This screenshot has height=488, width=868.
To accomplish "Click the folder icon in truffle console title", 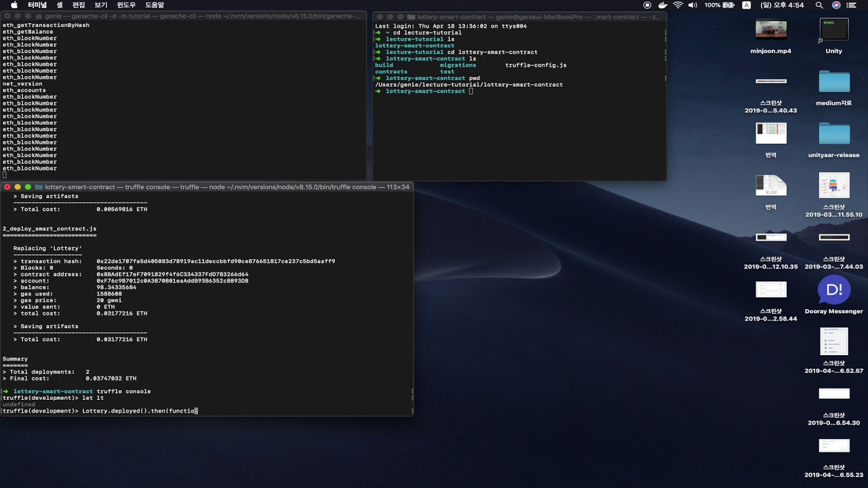I will [39, 187].
